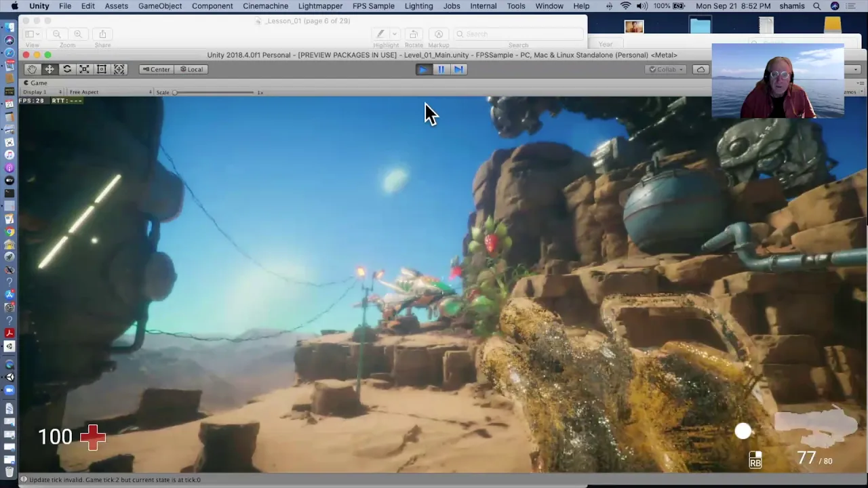Select the combined Transform tool

(119, 69)
